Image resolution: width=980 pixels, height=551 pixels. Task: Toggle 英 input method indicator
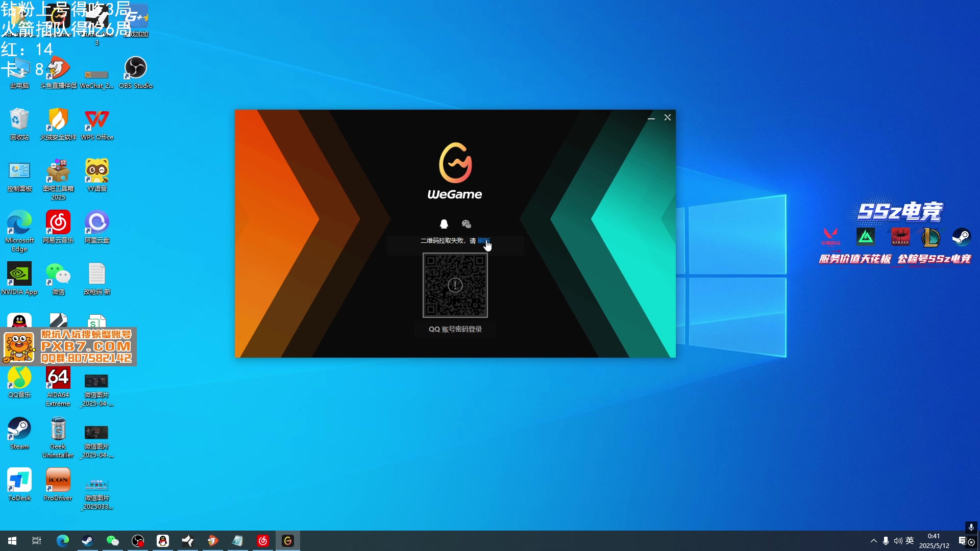(x=910, y=541)
